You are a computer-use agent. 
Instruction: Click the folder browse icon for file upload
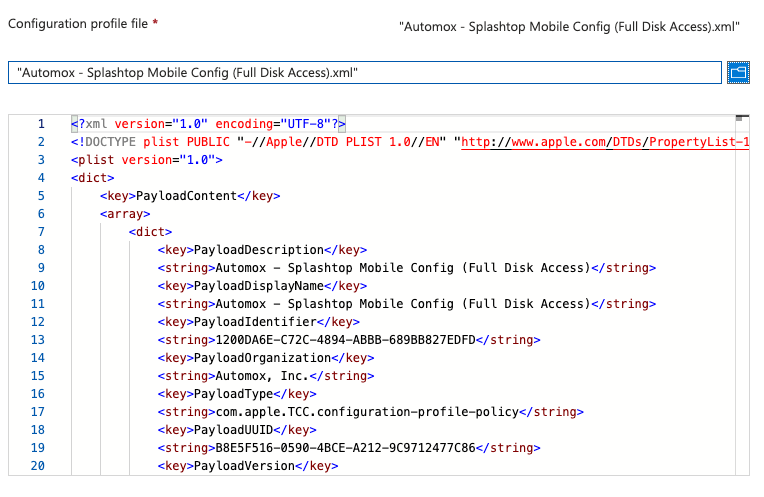[738, 72]
